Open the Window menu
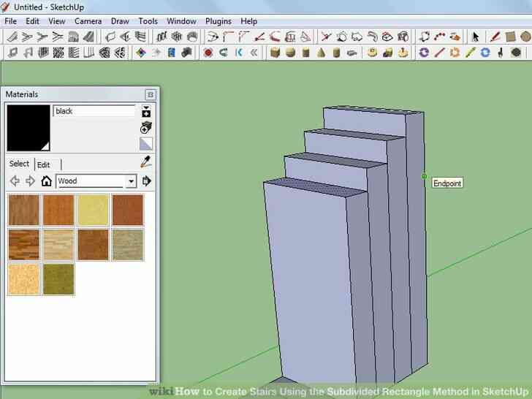This screenshot has width=532, height=399. (181, 21)
